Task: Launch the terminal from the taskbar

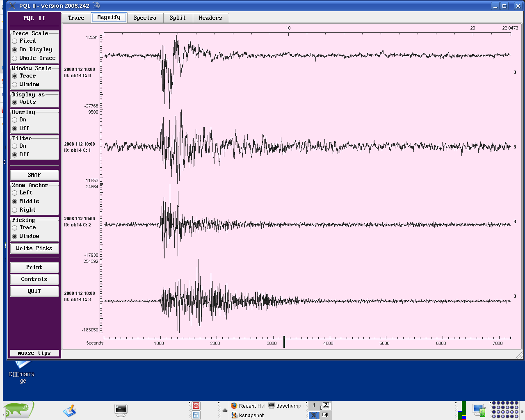Action: point(121,410)
